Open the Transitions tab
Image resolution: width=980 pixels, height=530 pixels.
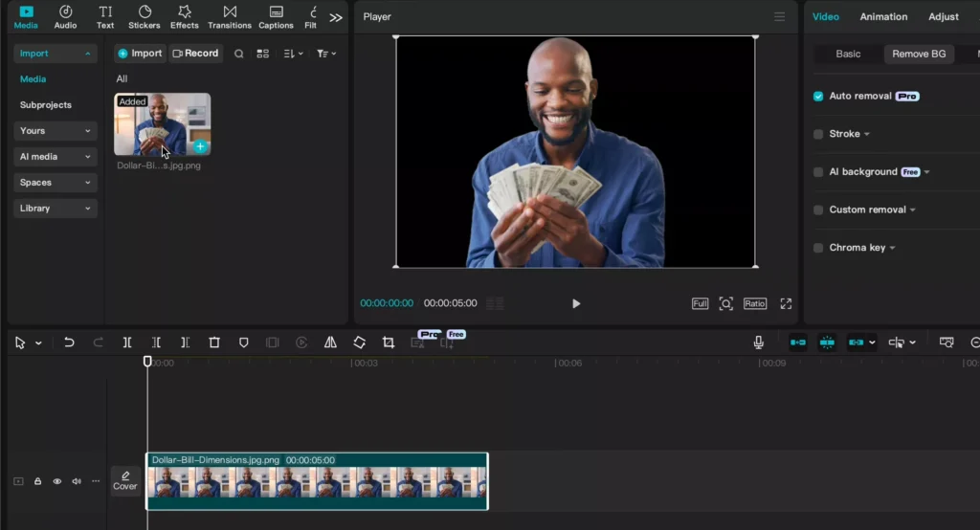[x=230, y=17]
